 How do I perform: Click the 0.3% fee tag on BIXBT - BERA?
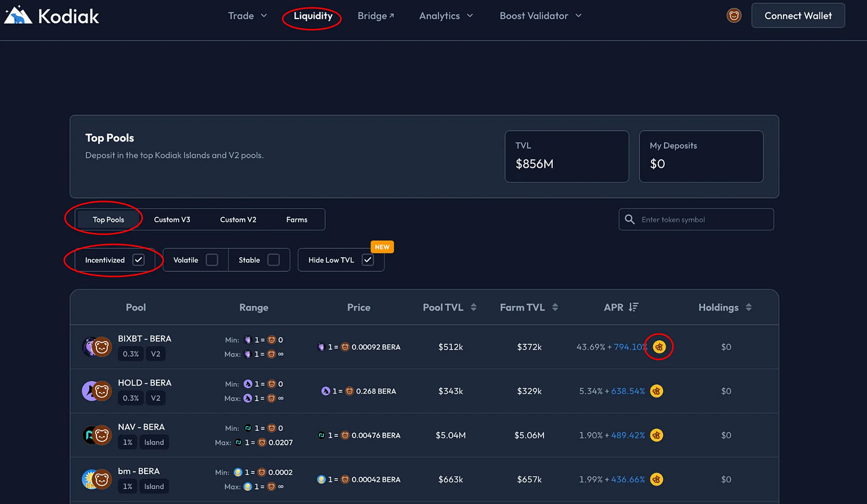[131, 353]
